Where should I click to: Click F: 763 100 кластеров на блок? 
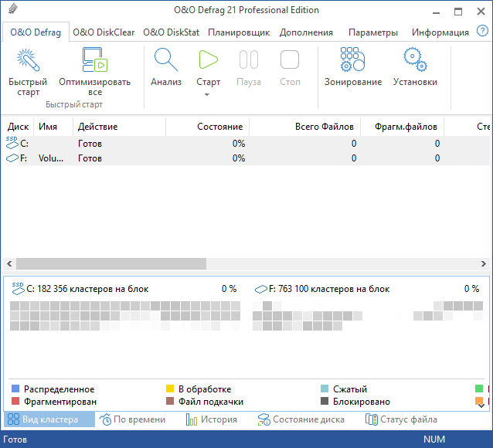(329, 289)
